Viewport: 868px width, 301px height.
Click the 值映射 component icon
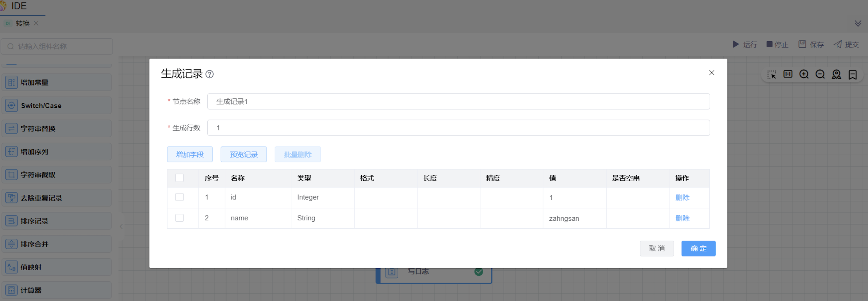pos(11,267)
